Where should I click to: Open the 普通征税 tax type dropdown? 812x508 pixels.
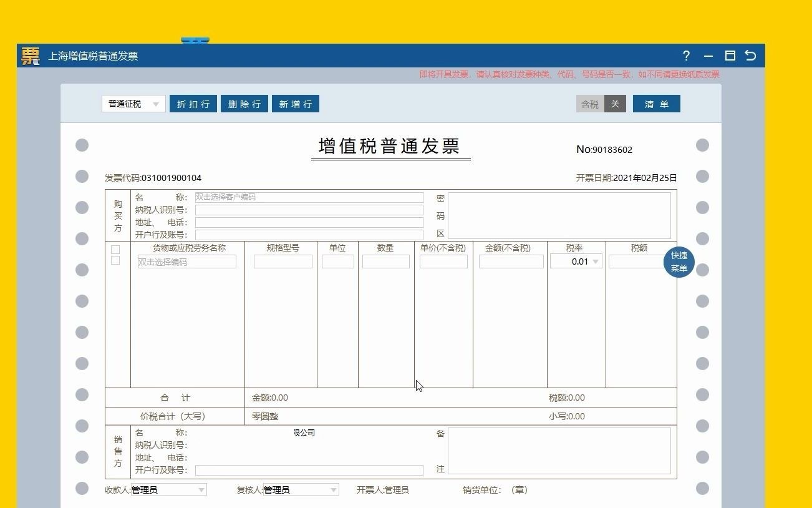click(x=133, y=104)
